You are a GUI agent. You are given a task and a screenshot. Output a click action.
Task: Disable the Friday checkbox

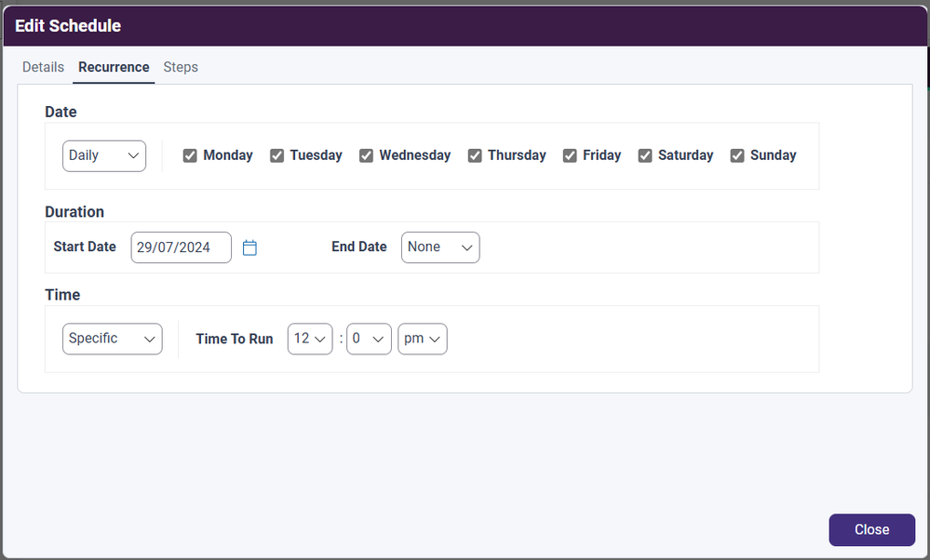tap(570, 156)
